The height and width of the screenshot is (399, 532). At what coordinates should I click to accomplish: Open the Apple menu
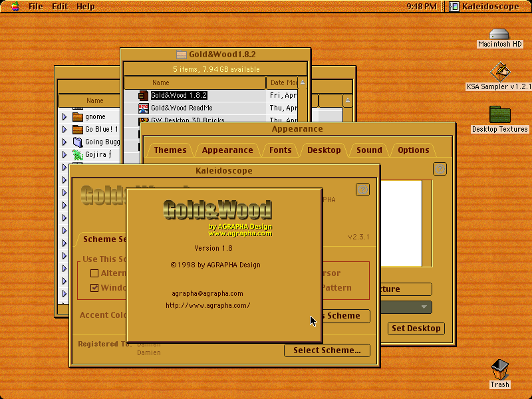pyautogui.click(x=15, y=7)
